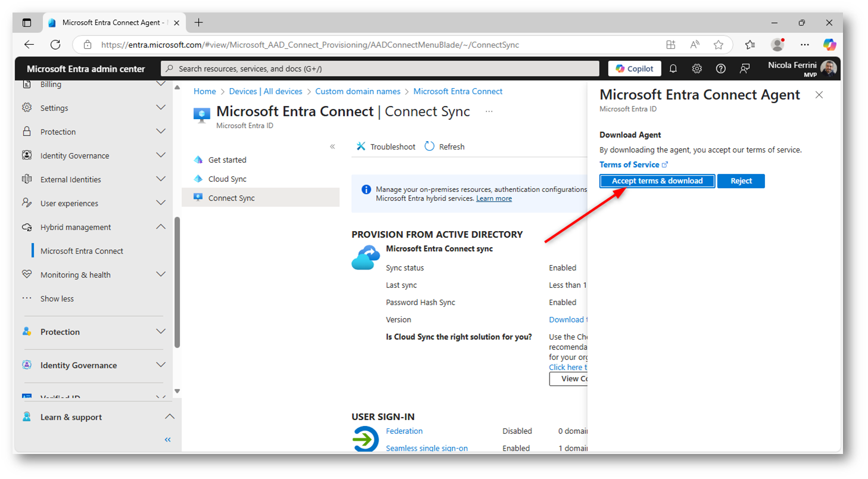Open a new browser tab

(x=199, y=23)
